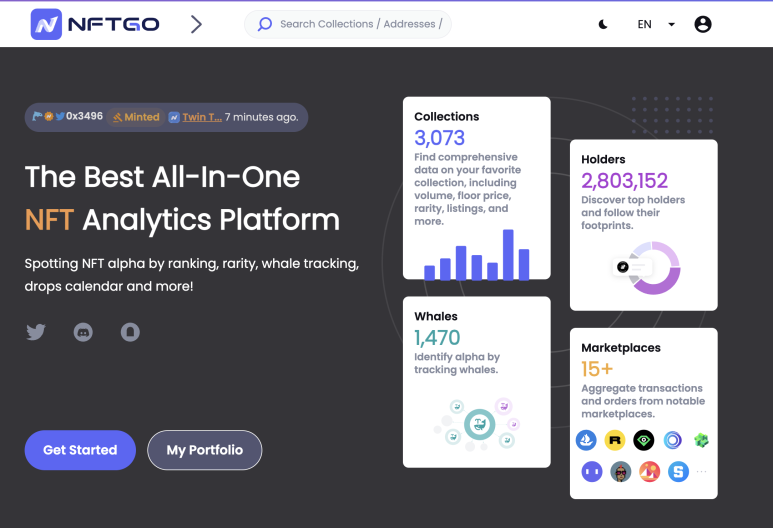This screenshot has width=773, height=528.
Task: Click the blue ring marketplace icon
Action: click(672, 440)
